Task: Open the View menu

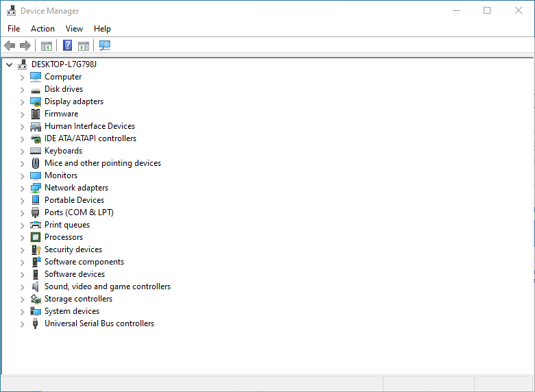Action: coord(74,29)
